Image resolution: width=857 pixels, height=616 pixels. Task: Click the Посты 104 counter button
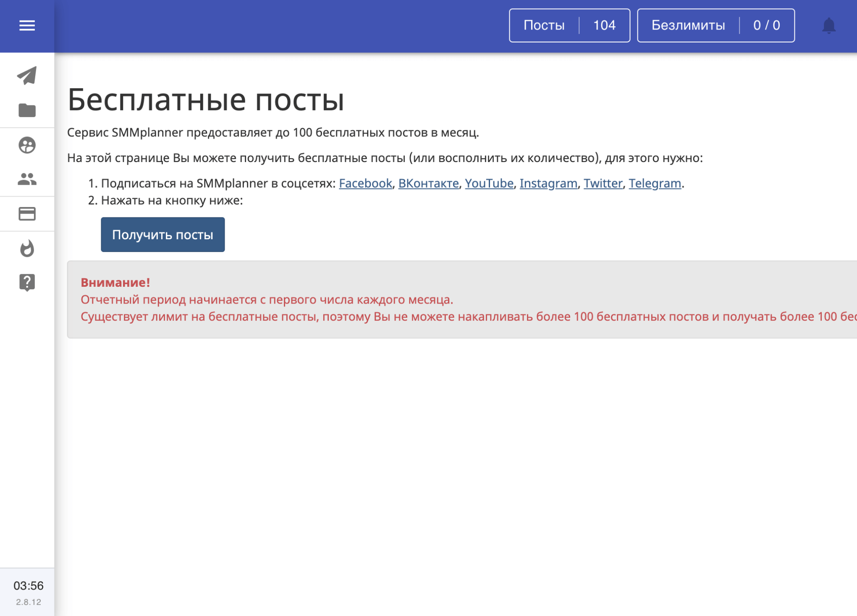point(569,25)
